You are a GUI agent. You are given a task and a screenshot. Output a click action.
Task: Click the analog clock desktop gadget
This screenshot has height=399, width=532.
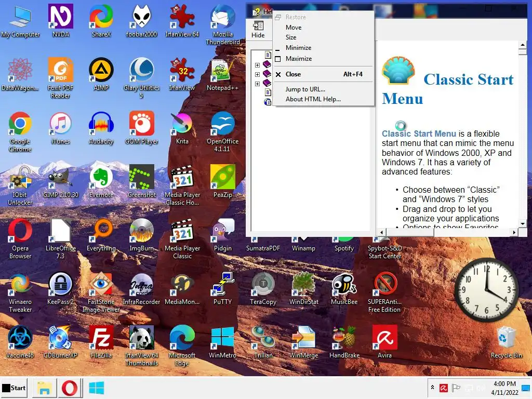pyautogui.click(x=486, y=290)
